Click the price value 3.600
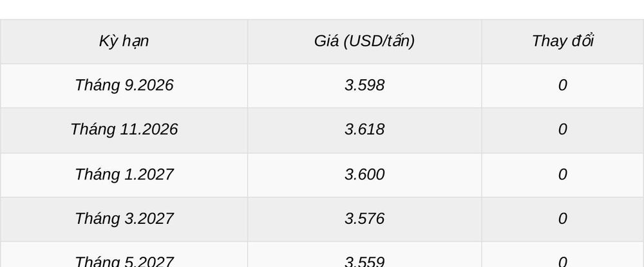Screen dimensions: 644x267 (x=365, y=175)
